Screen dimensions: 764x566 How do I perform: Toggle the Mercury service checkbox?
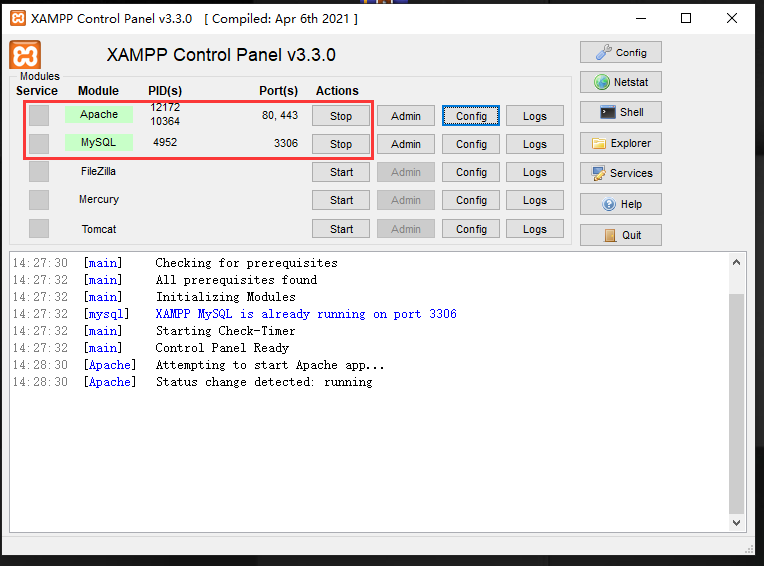(x=39, y=200)
